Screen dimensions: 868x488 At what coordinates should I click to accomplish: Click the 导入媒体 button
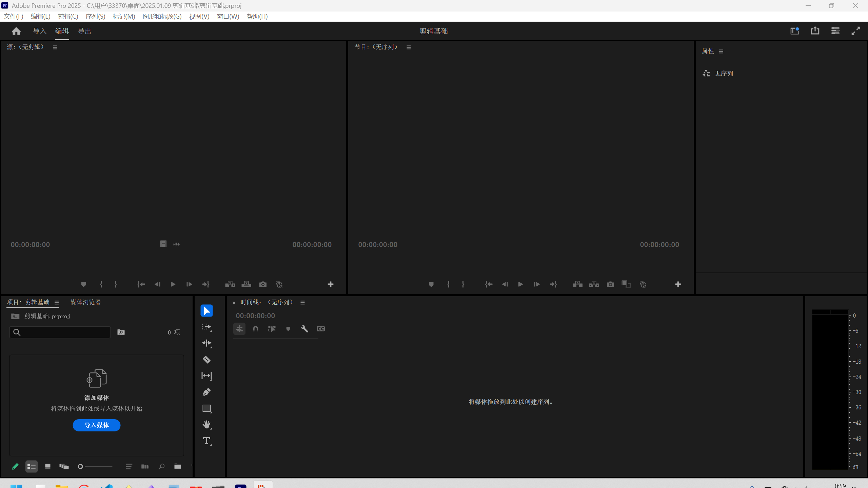[97, 425]
